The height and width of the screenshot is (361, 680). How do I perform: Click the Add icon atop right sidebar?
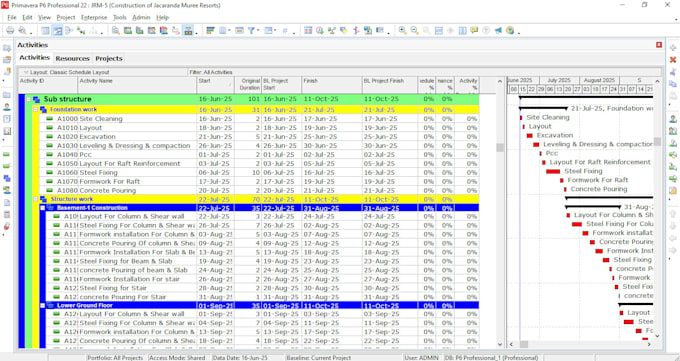673,48
